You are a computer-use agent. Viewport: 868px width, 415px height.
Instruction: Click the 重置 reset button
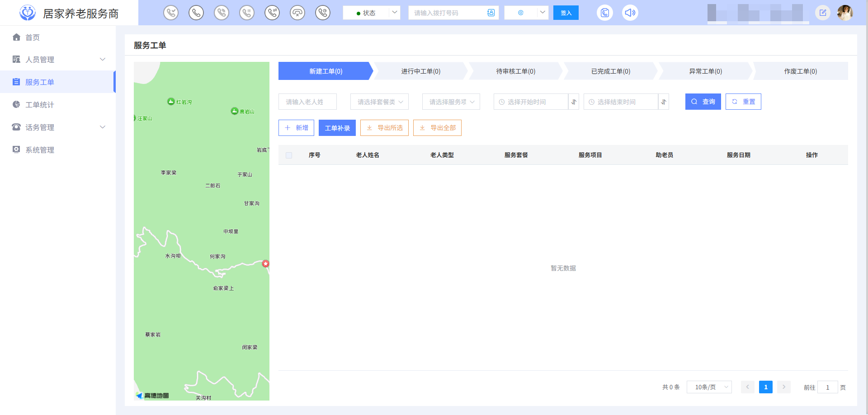tap(743, 102)
